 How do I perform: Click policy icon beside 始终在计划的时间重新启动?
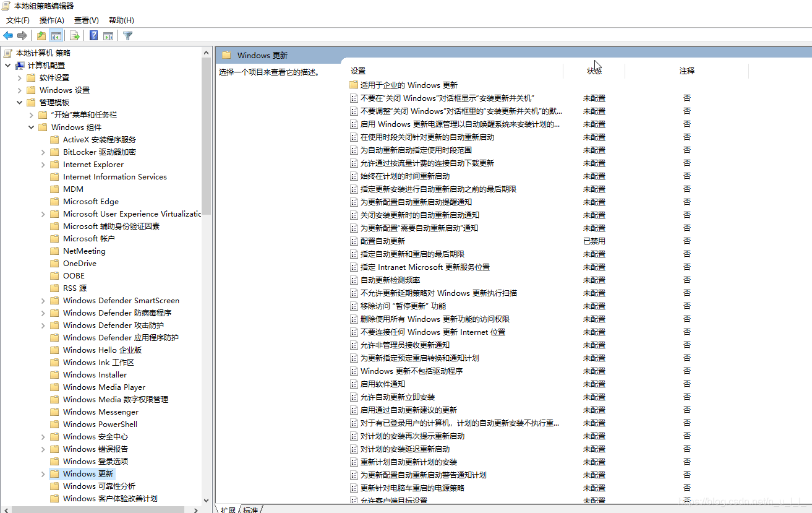coord(354,176)
